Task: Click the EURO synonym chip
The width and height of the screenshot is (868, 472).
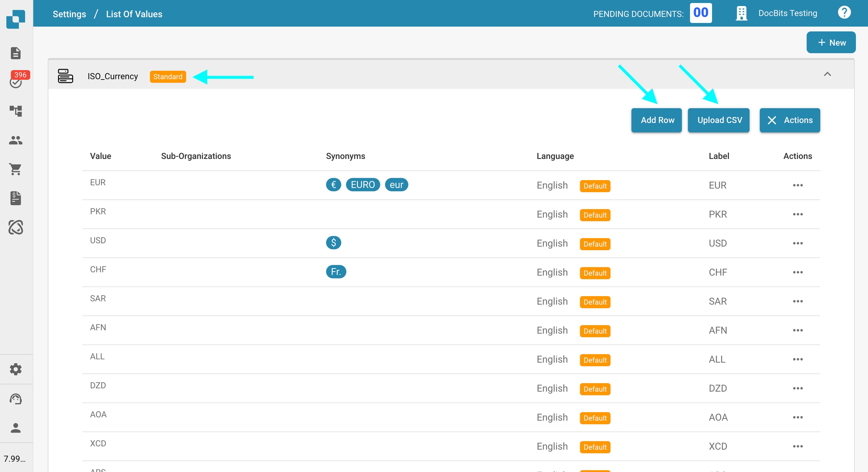Action: pos(362,185)
